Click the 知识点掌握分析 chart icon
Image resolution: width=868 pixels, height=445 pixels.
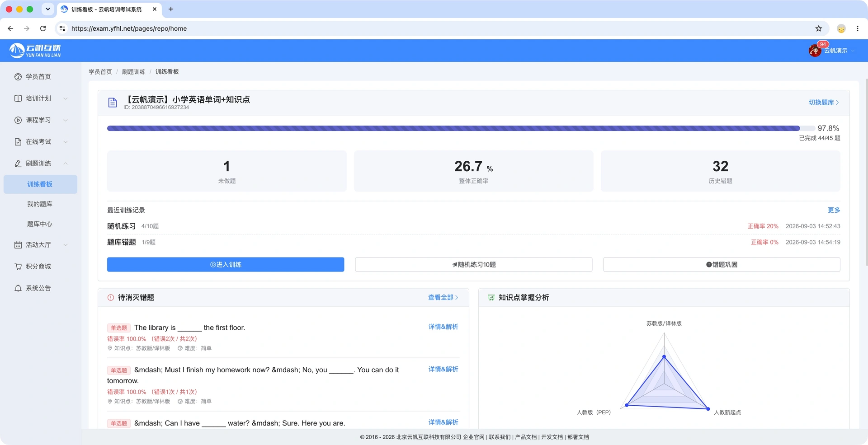(491, 298)
